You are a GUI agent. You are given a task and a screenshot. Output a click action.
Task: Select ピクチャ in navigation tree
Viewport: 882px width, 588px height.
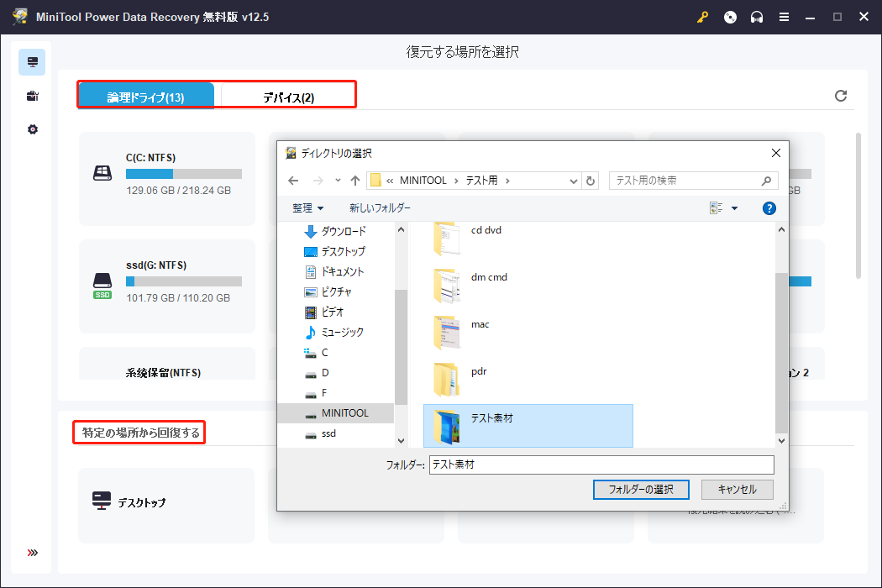(328, 292)
